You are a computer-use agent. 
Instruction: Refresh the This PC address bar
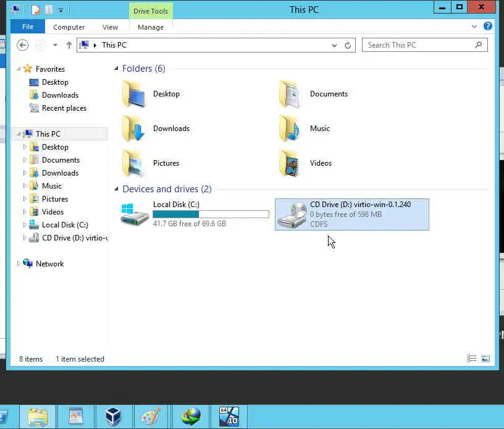click(x=348, y=45)
